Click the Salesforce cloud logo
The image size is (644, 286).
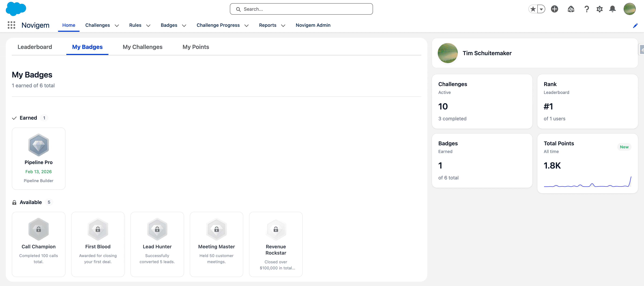[16, 9]
